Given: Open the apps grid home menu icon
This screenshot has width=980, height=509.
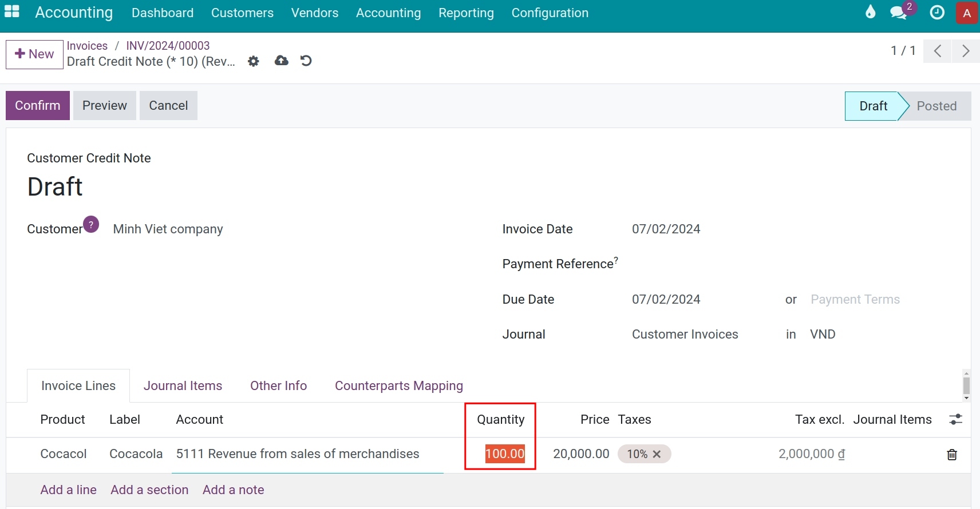Looking at the screenshot, I should (12, 11).
